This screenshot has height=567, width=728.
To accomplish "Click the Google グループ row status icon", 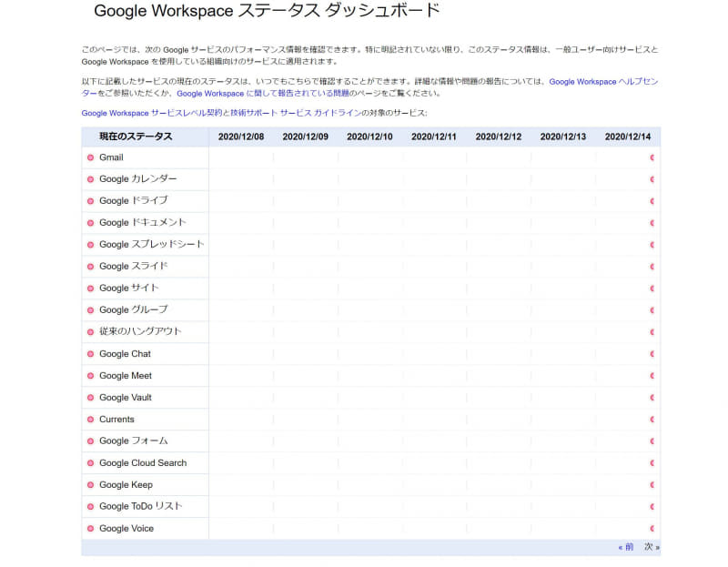I will tap(90, 310).
